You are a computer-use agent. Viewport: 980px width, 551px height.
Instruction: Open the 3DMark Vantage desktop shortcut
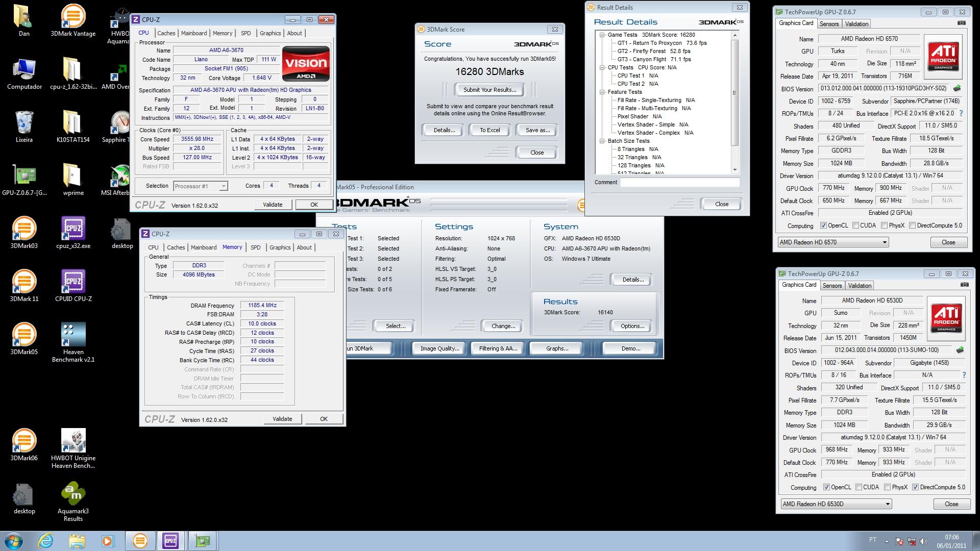(x=73, y=20)
